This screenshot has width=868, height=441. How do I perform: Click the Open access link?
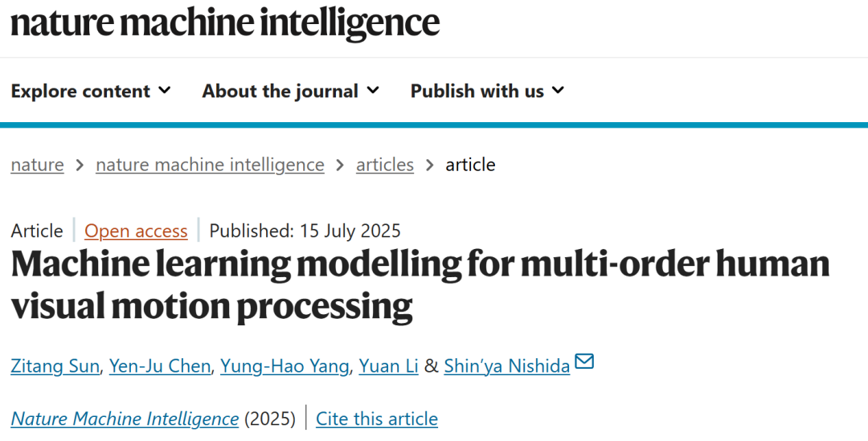136,231
